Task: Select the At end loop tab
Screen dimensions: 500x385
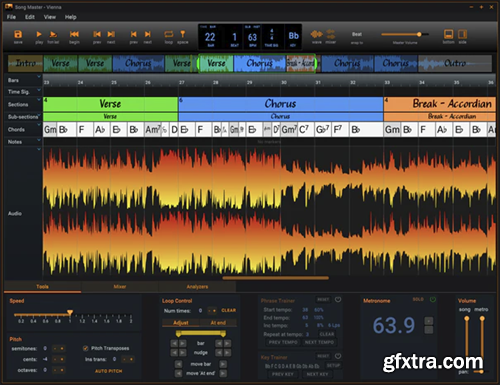Action: coord(218,323)
